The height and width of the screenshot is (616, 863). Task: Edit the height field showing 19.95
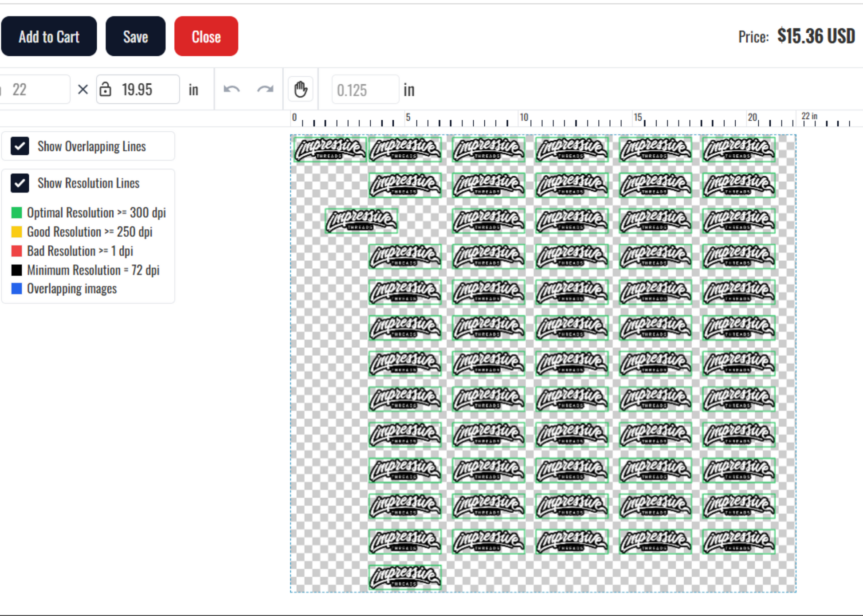point(138,90)
